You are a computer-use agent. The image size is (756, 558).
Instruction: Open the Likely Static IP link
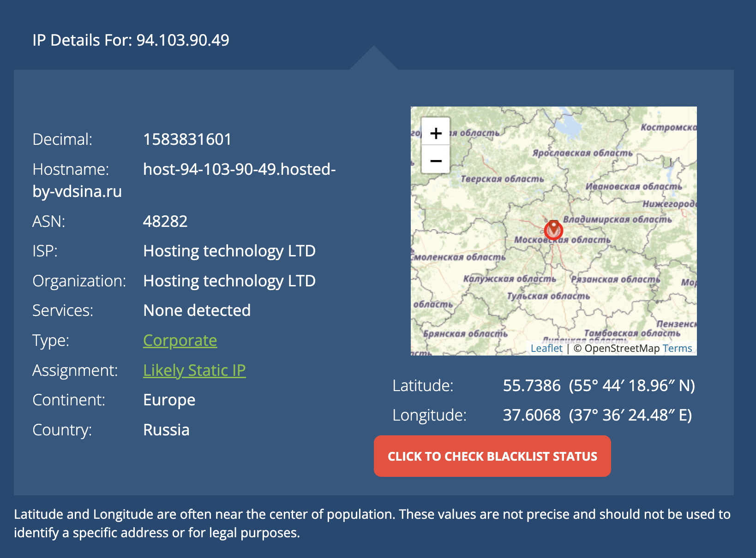point(194,370)
